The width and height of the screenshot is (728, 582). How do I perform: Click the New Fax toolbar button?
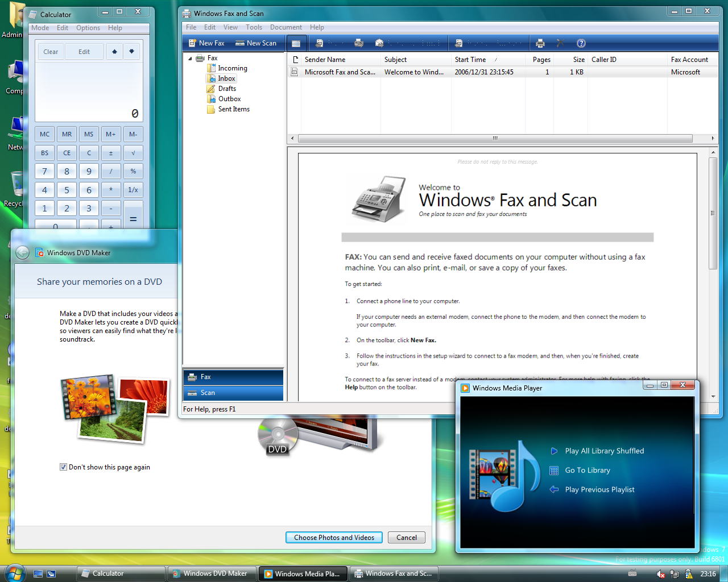(x=206, y=43)
